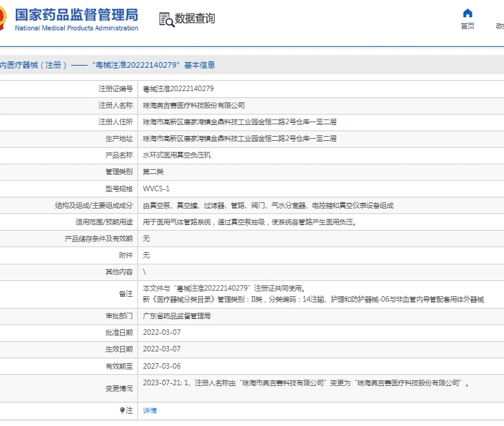Click the 审批部门 row label
The image size is (504, 426).
(119, 316)
